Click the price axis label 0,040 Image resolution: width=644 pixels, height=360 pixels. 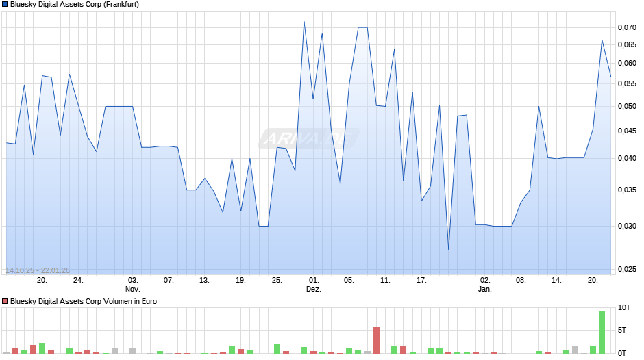pyautogui.click(x=627, y=159)
